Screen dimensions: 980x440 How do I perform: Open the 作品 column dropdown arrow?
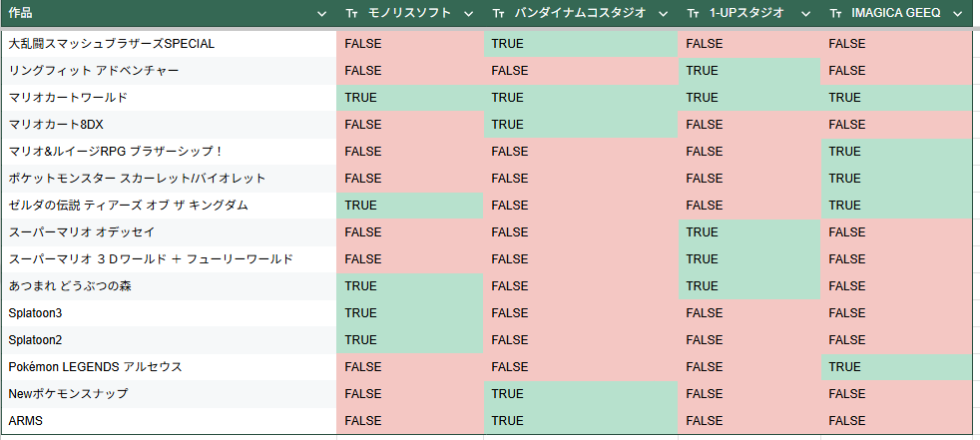(322, 14)
